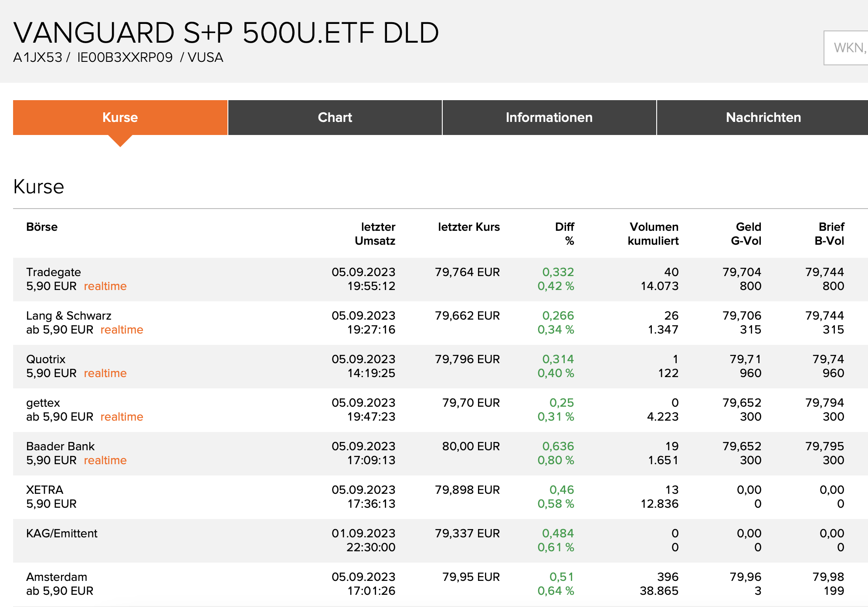The width and height of the screenshot is (868, 607).
Task: Click the realtime label in gettex row
Action: point(122,417)
